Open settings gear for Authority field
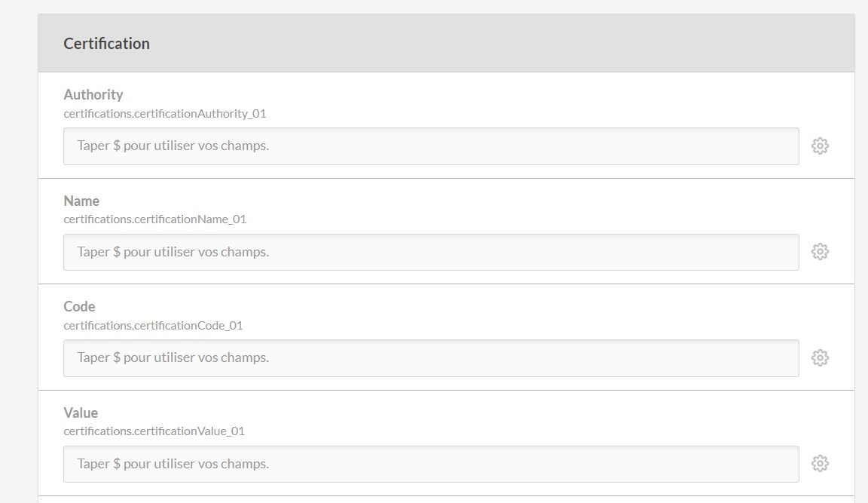 coord(820,146)
